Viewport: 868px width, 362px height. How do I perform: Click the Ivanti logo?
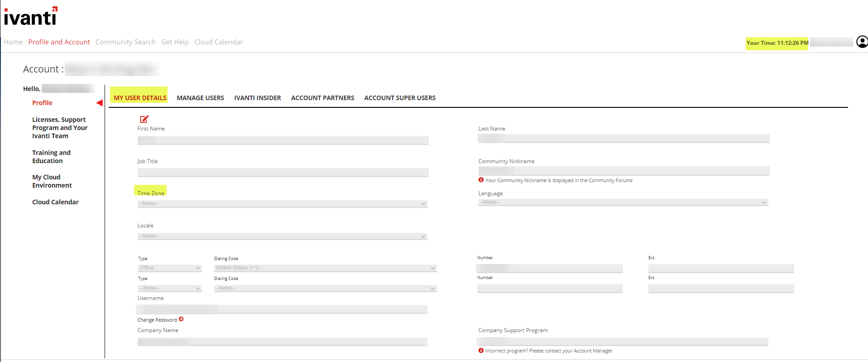[x=31, y=16]
